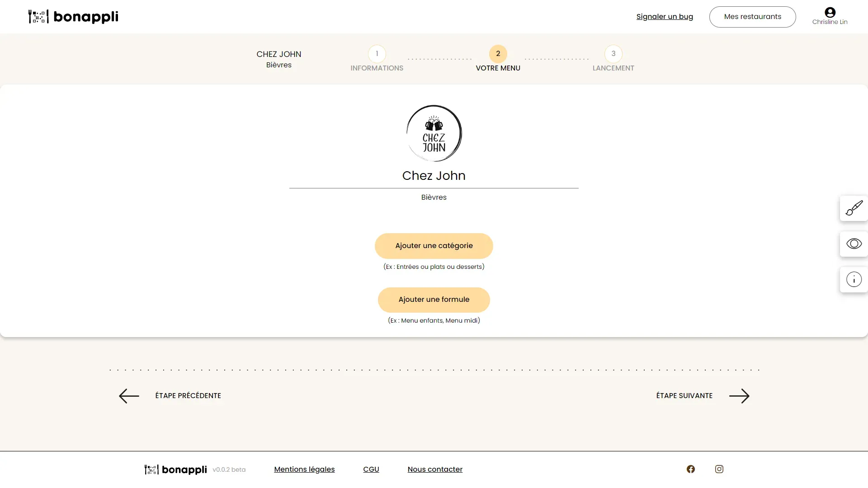Click the Chez John round logo image
Screen dimensions: 868x488
pos(434,133)
